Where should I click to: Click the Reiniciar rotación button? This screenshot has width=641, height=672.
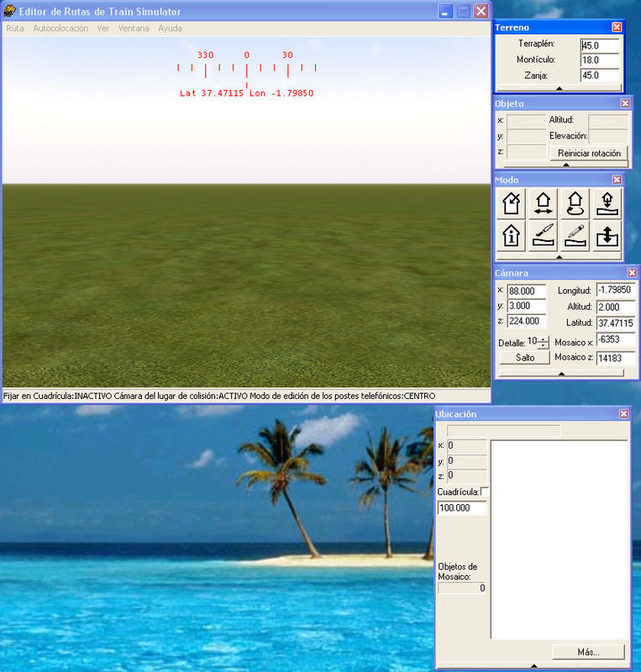click(589, 153)
